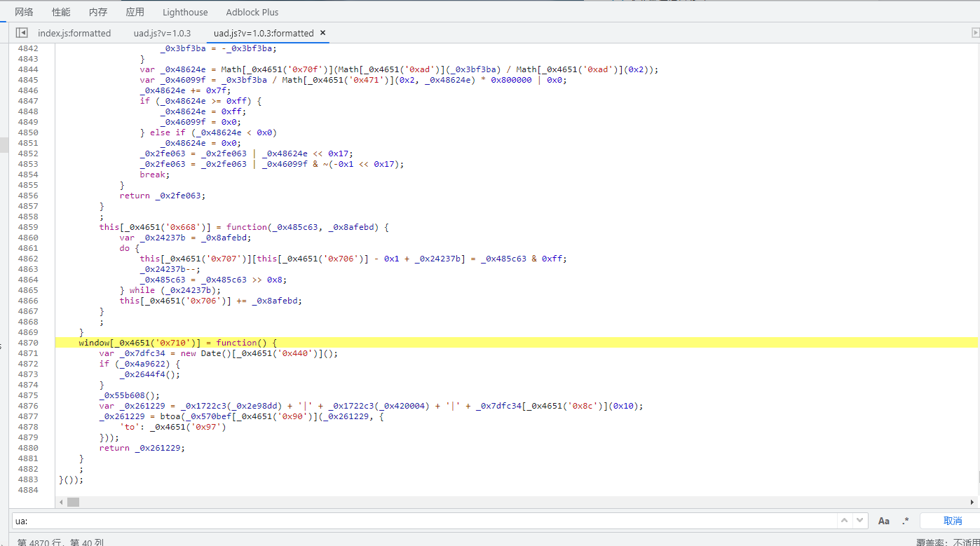Click the coverage status text at bottom right
Screen dimensions: 980x546
pos(947,542)
